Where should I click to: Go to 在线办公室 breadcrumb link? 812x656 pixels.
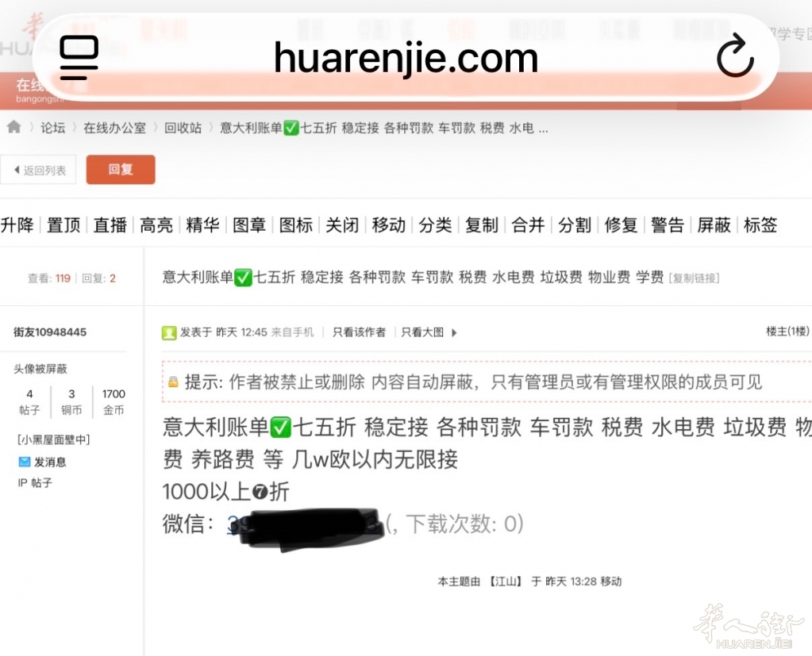pyautogui.click(x=114, y=128)
